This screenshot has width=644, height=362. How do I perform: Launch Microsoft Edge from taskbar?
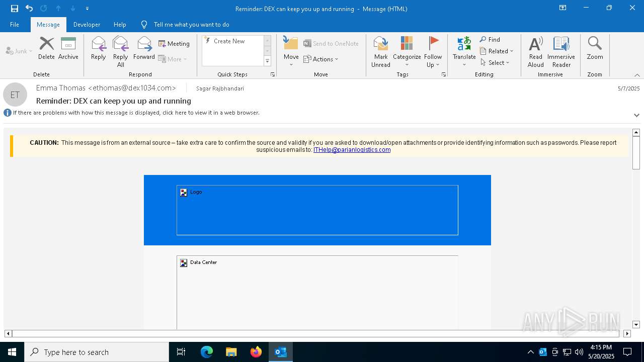click(207, 352)
